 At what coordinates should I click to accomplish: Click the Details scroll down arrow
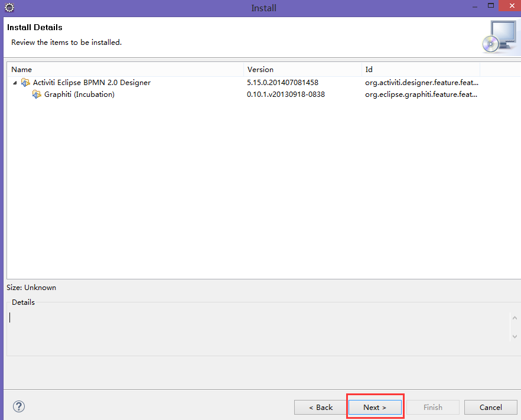[513, 336]
